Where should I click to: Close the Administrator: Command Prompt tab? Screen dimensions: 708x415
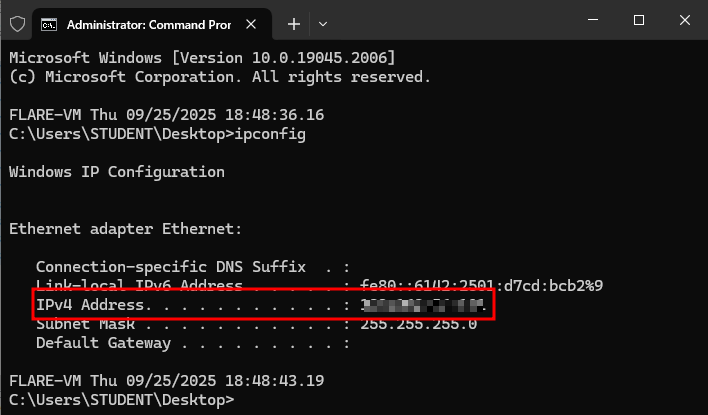[256, 22]
